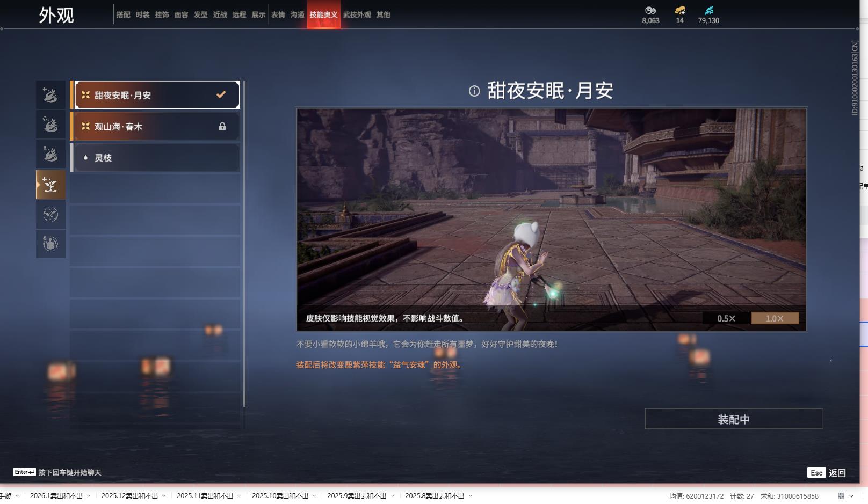Click the Esc 返回 button
The width and height of the screenshot is (868, 504).
coord(827,472)
